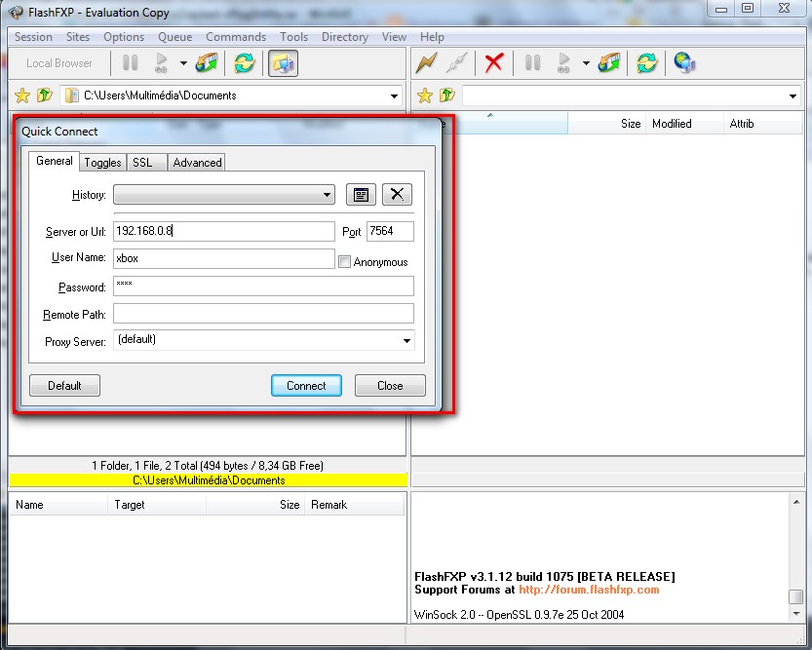The height and width of the screenshot is (650, 812).
Task: Click the lightning bolt Connect icon
Action: coord(426,63)
